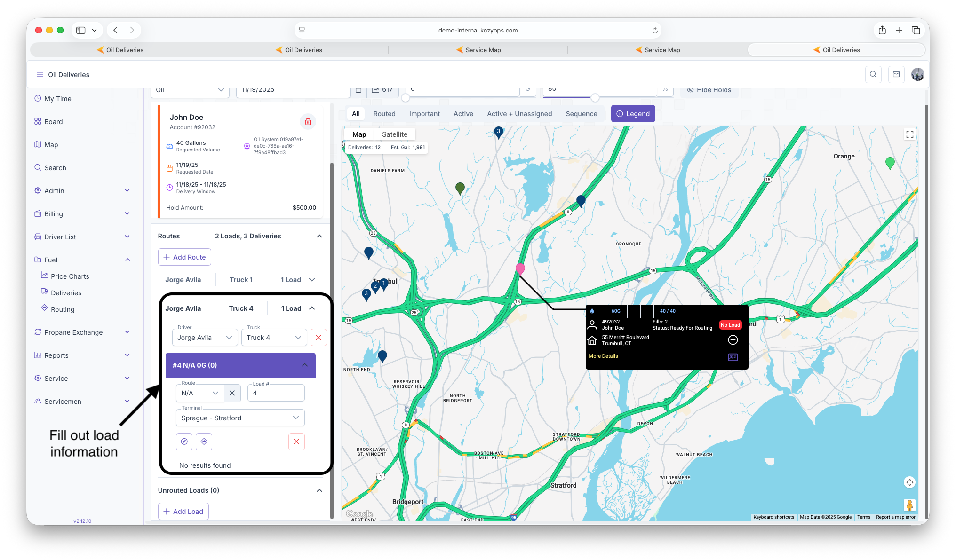
Task: Delete John Doe delivery with trash icon
Action: click(308, 122)
